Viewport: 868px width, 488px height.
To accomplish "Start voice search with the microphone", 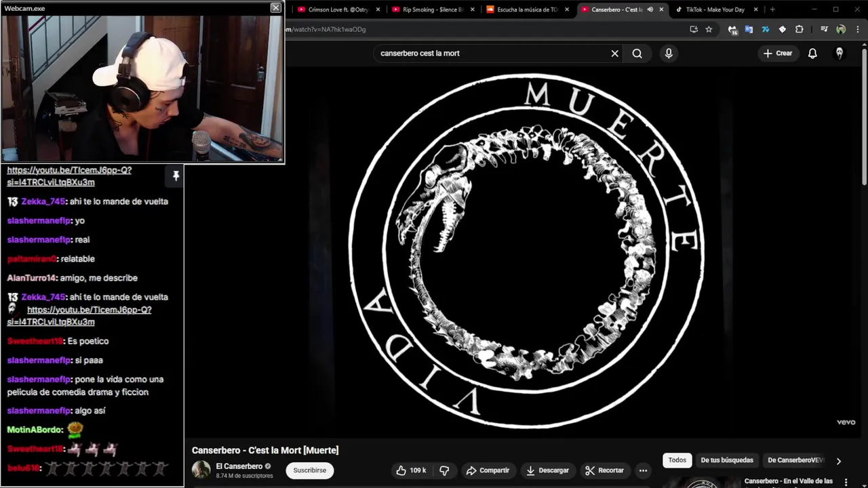I will [x=669, y=54].
